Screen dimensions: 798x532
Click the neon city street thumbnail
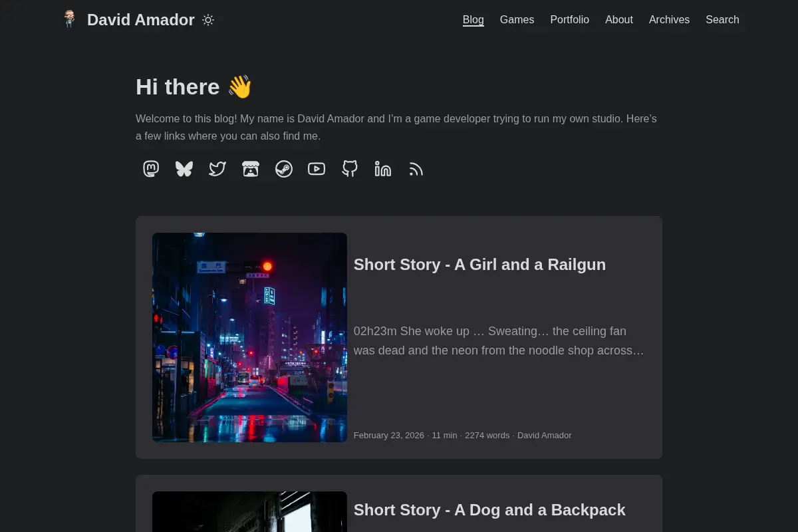point(249,337)
